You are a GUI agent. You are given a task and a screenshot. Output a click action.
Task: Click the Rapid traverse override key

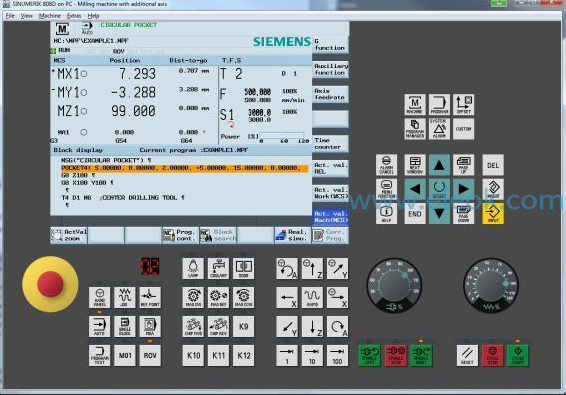pos(312,298)
